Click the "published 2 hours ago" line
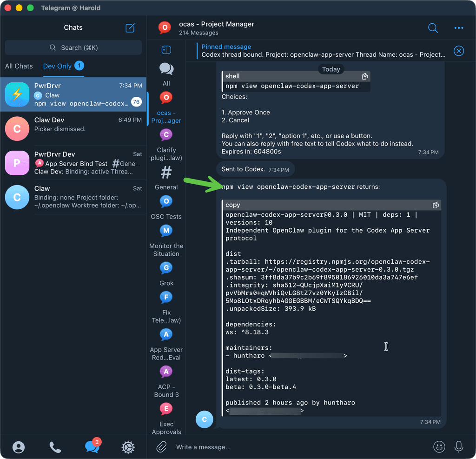Screen dimensions: 476x459 (x=290, y=403)
